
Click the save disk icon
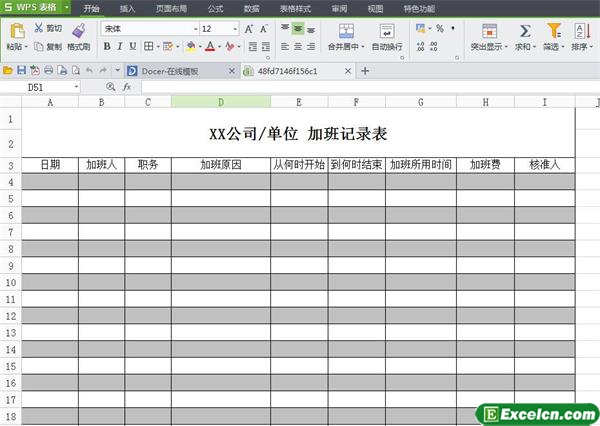(21, 70)
